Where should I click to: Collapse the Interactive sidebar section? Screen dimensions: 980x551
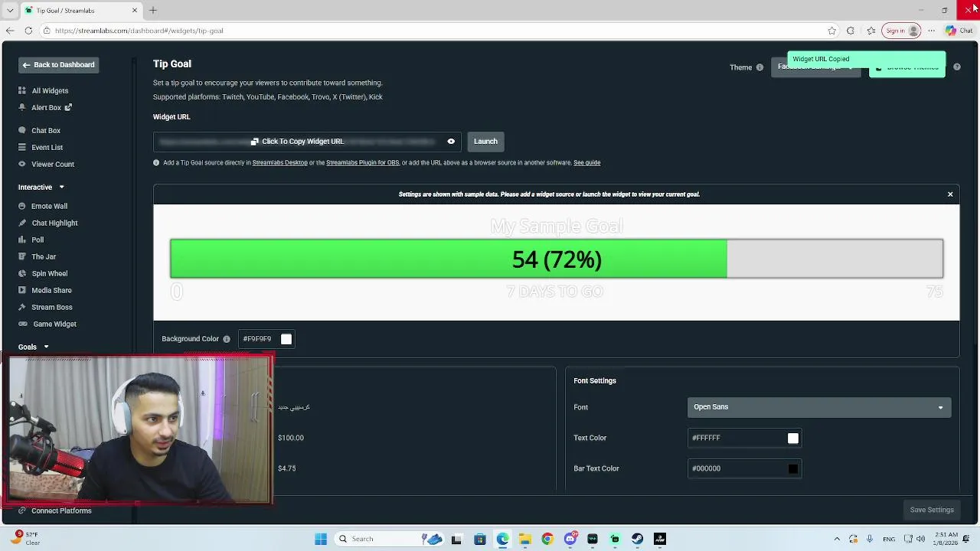(61, 187)
